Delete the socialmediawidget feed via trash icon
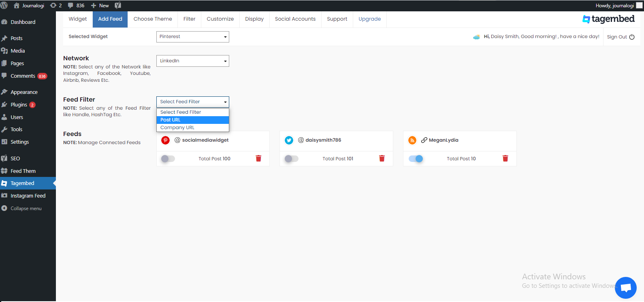The height and width of the screenshot is (302, 644). coord(258,158)
